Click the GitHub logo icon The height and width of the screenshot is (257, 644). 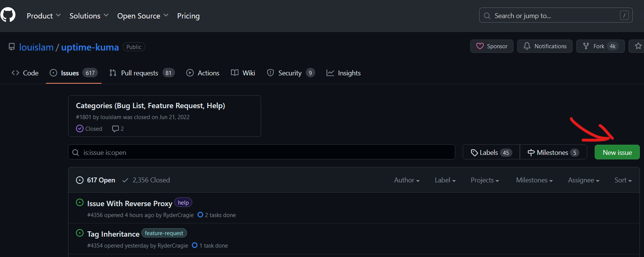[8, 15]
